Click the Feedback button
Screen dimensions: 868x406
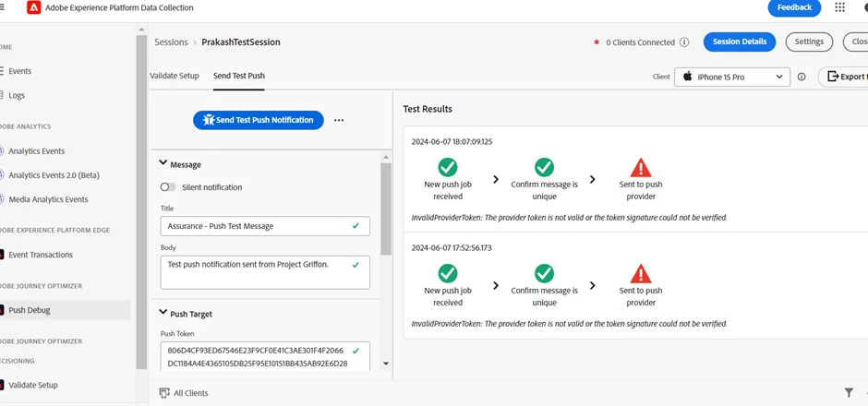point(794,7)
